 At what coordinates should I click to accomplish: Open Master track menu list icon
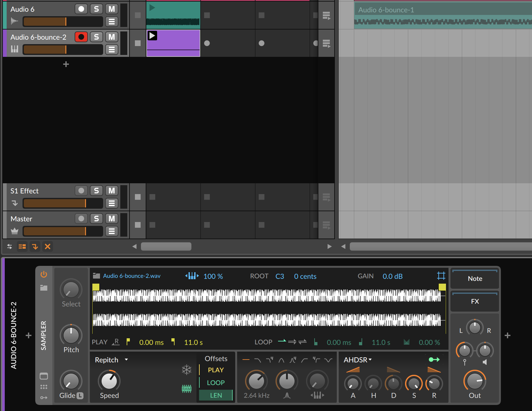111,231
